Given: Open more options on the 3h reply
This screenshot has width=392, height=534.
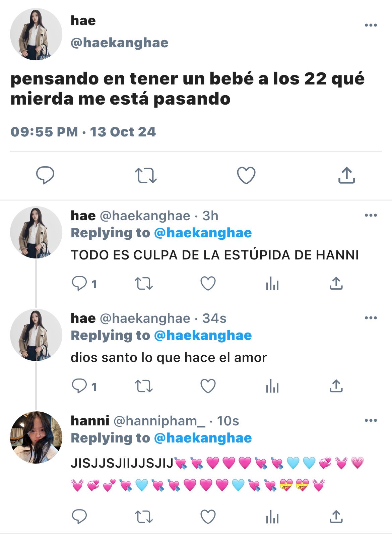Looking at the screenshot, I should (371, 215).
